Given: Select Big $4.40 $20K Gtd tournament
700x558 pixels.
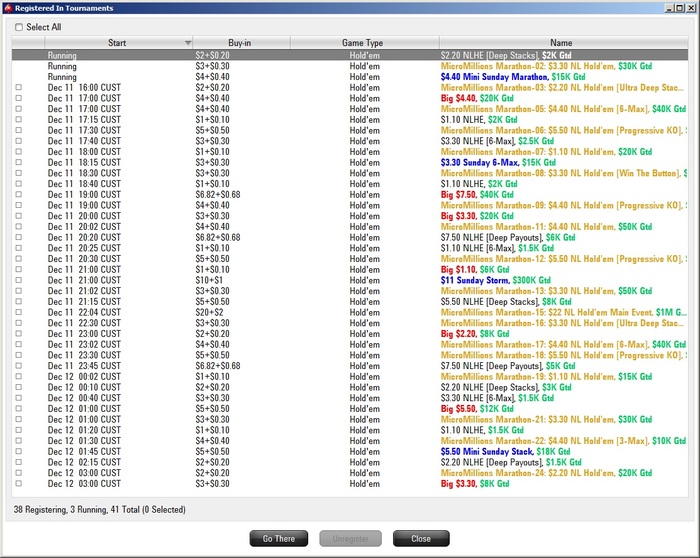Looking at the screenshot, I should pyautogui.click(x=350, y=98).
